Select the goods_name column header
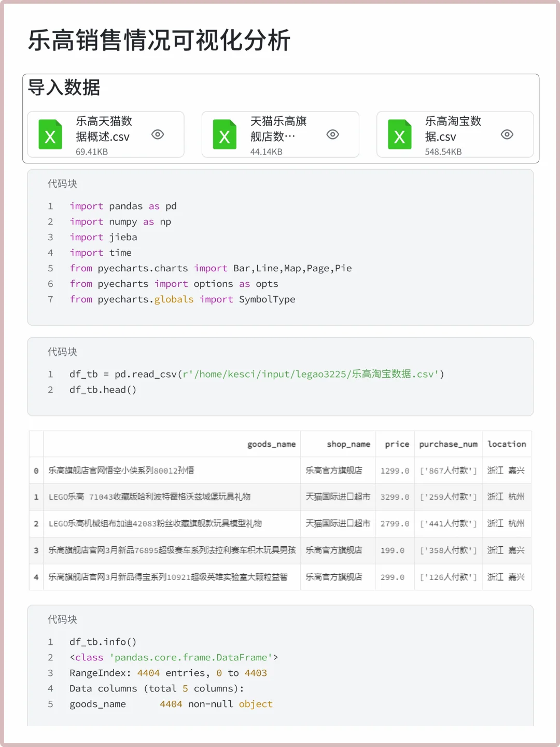 [272, 444]
